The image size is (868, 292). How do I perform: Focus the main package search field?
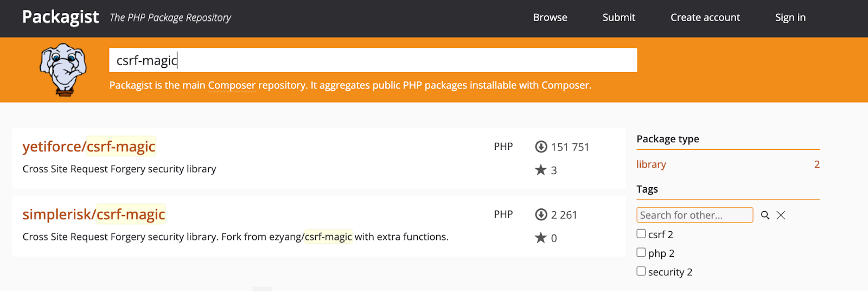373,60
